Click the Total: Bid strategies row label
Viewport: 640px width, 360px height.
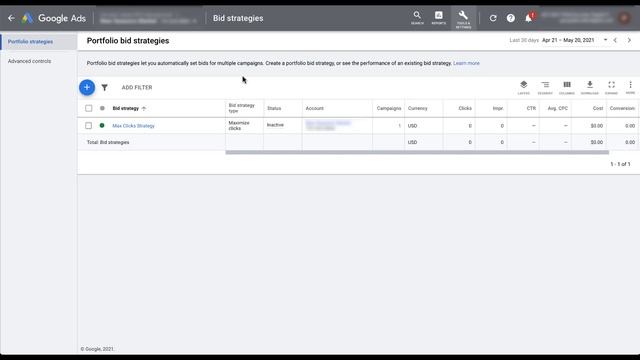pyautogui.click(x=108, y=142)
